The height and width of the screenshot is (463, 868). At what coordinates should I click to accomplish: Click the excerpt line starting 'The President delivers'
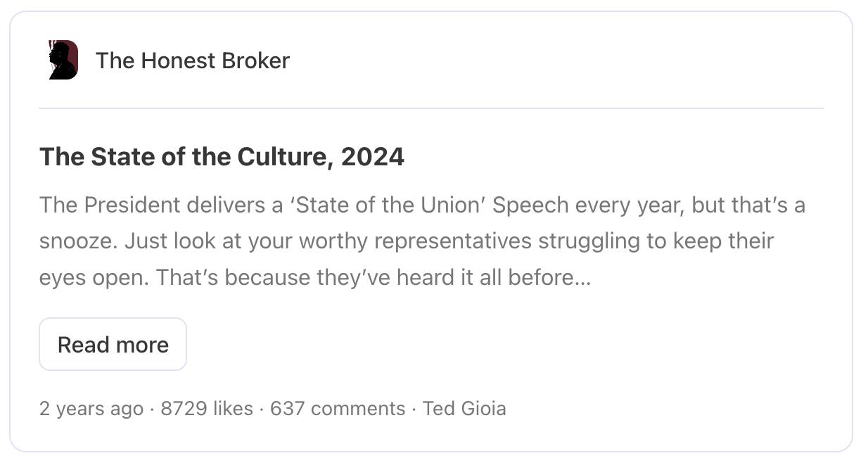tap(422, 205)
